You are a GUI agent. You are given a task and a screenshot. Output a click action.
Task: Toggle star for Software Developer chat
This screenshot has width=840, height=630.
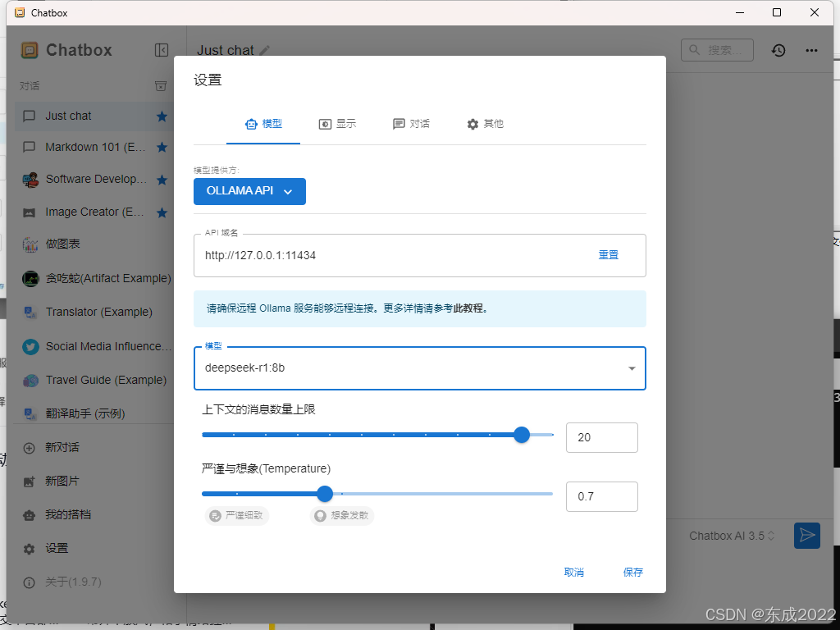point(162,180)
